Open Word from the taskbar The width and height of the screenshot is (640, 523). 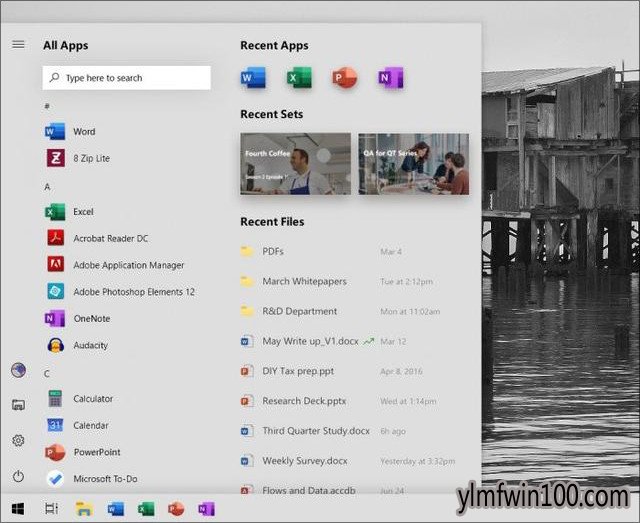(x=116, y=509)
